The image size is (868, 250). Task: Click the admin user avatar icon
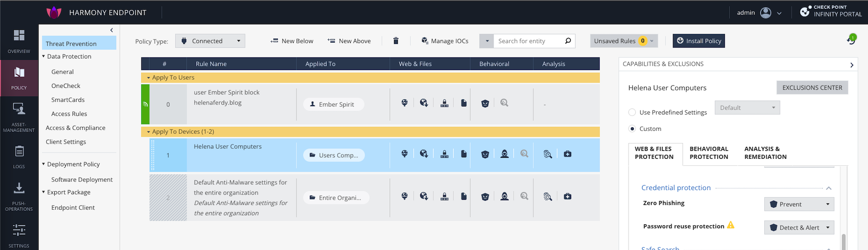click(765, 13)
